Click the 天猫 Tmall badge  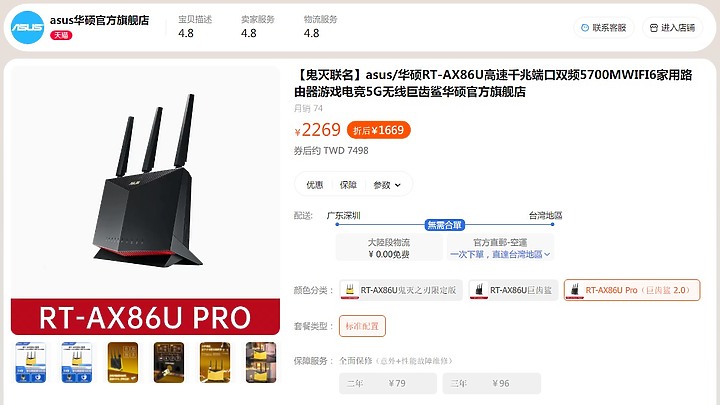(x=61, y=35)
